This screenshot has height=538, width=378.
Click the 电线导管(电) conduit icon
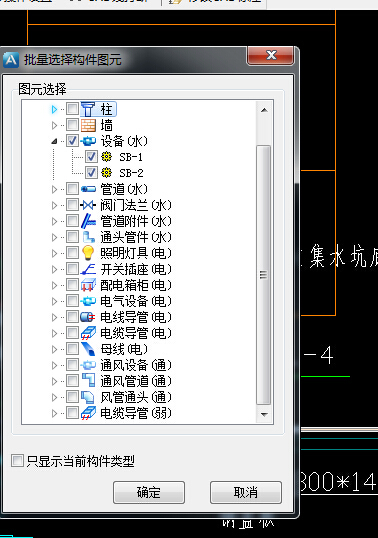[x=88, y=317]
